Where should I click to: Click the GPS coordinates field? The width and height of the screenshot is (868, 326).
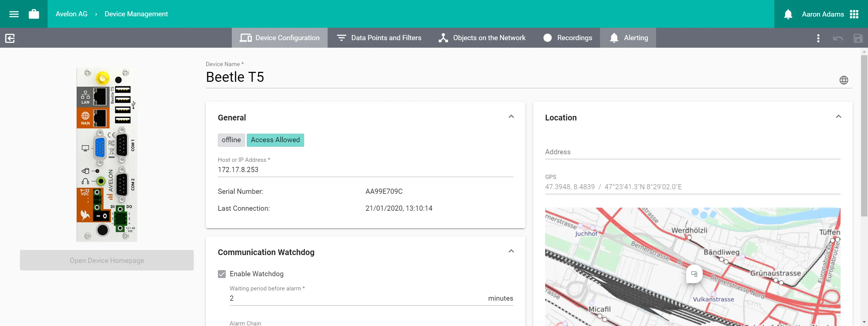pos(693,187)
